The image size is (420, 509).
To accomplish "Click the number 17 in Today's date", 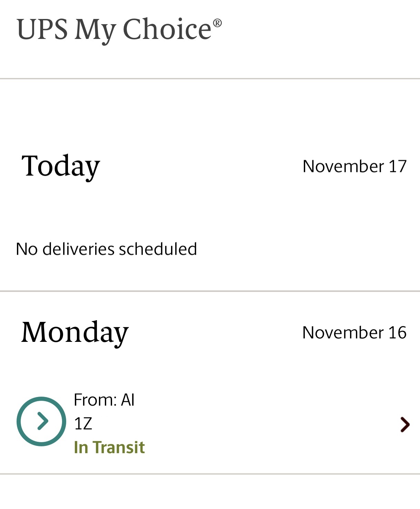I will coord(398,166).
